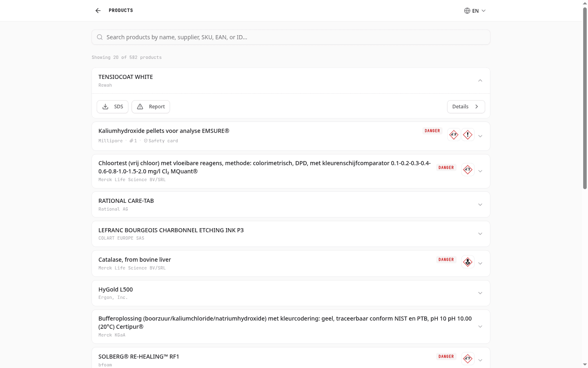Image resolution: width=588 pixels, height=368 pixels.
Task: Click the DANGER badge on SOLBERG row
Action: click(446, 357)
